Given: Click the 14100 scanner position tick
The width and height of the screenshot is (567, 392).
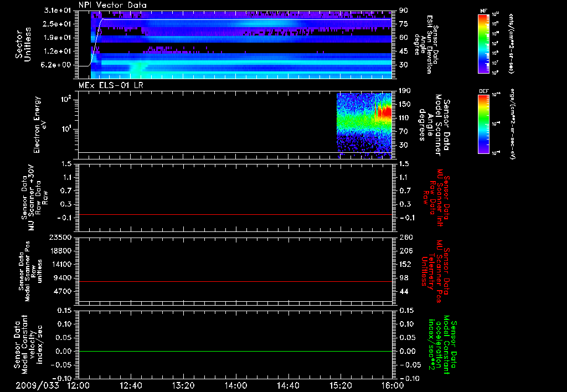Looking at the screenshot, I should point(61,264).
